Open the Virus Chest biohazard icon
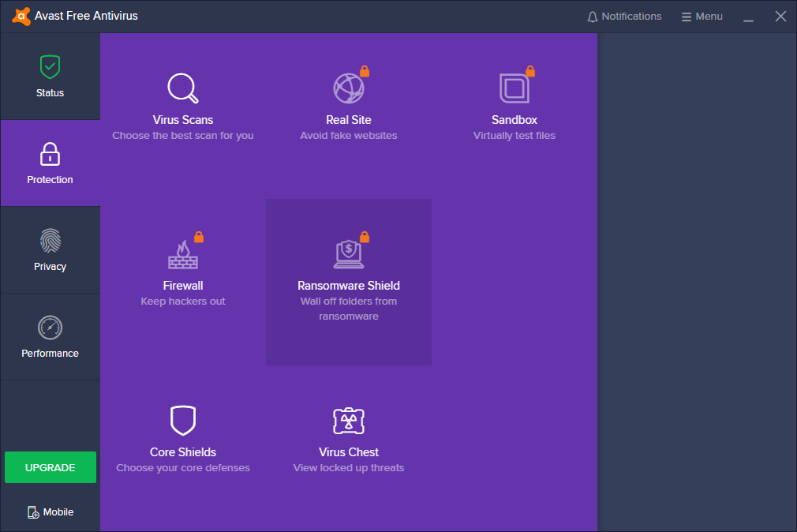797x532 pixels. coord(349,421)
